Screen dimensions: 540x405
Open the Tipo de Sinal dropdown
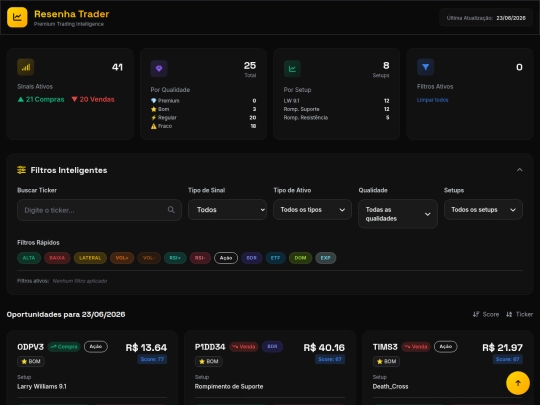(x=227, y=209)
